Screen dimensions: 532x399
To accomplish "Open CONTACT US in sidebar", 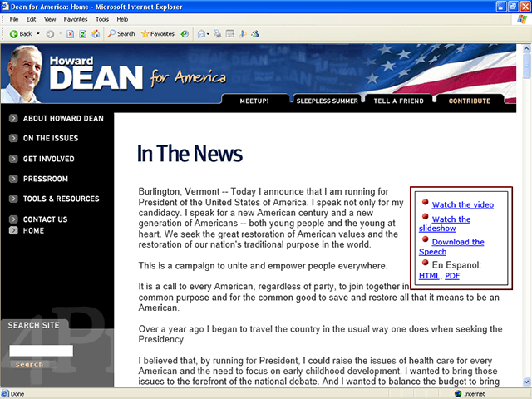I will 45,219.
